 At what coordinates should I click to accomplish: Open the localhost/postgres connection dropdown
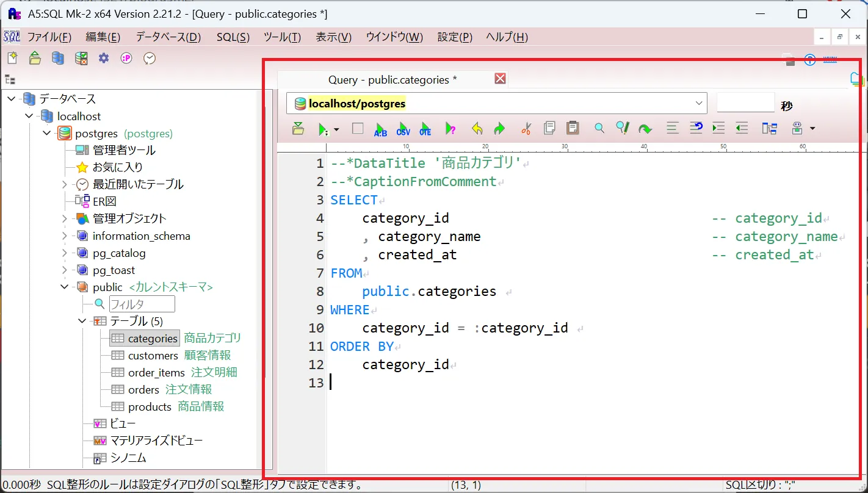pyautogui.click(x=699, y=103)
